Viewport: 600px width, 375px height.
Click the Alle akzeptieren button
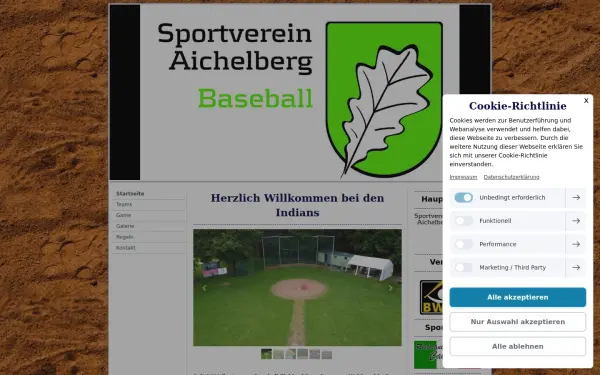(x=517, y=297)
